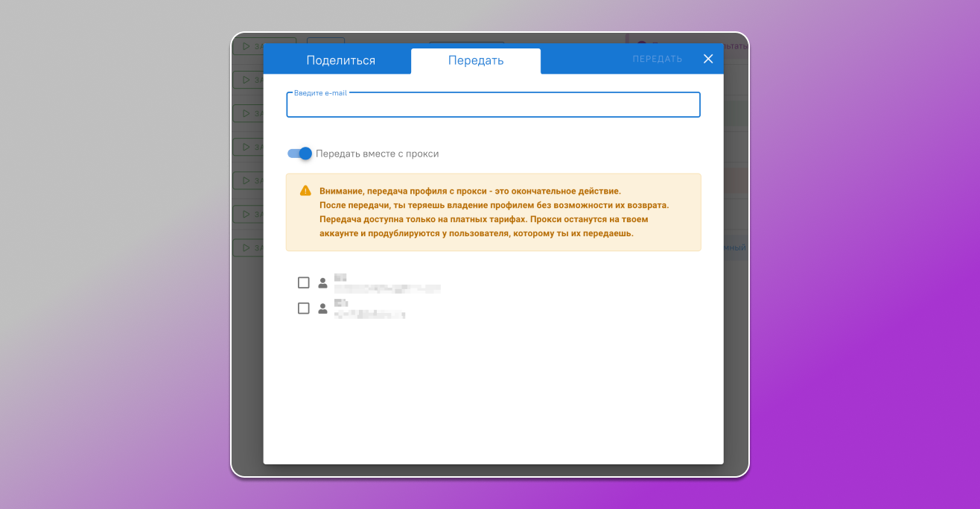Click the Введите e-mail floating label
This screenshot has height=509, width=980.
coord(320,93)
